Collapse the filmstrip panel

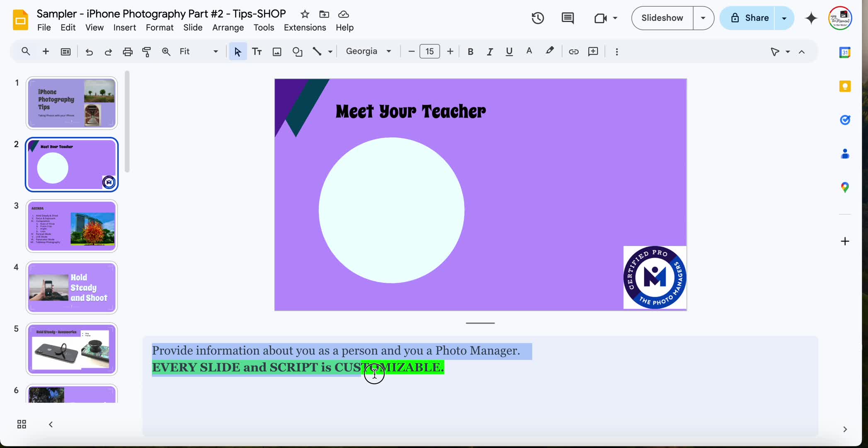(x=51, y=424)
